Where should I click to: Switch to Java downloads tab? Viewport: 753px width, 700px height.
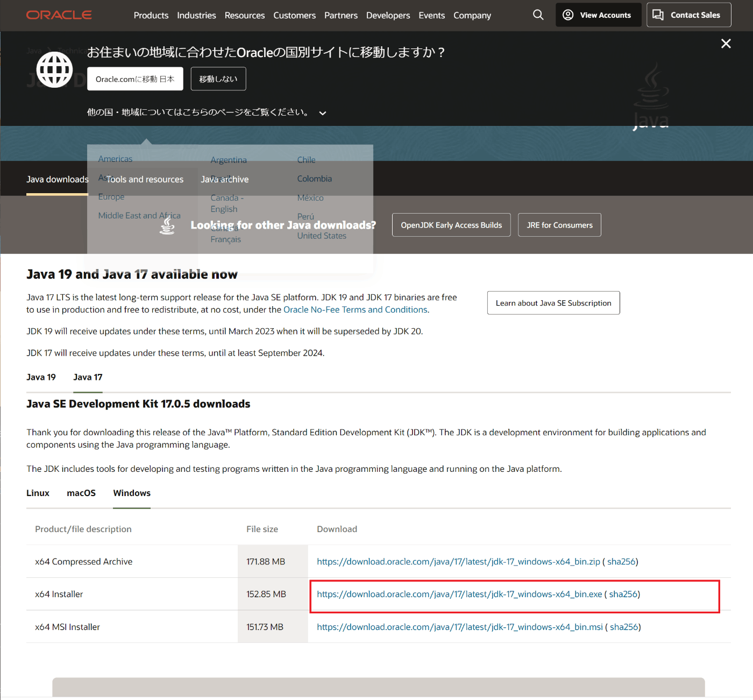[x=58, y=179]
